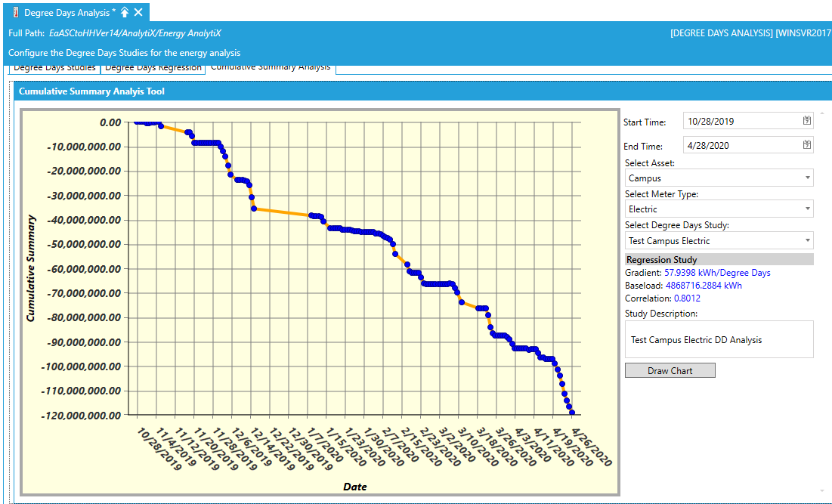
Task: Click the Baseload value 4868716.2884 kWh
Action: pyautogui.click(x=703, y=286)
